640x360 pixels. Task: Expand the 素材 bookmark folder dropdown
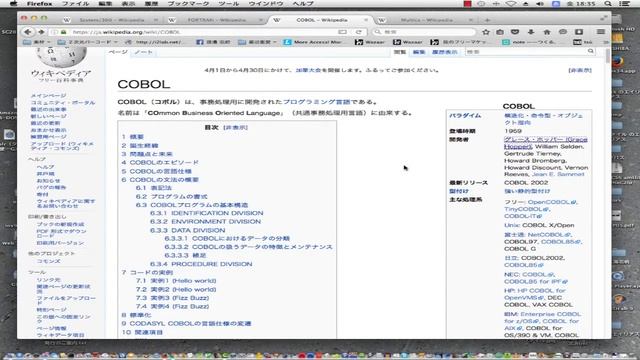[37, 42]
